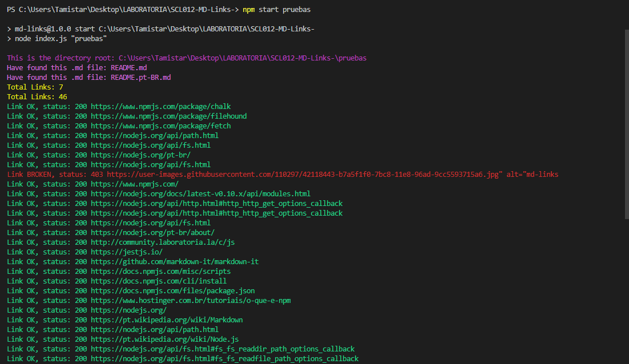The image size is (629, 364).
Task: Open the npmjs.com/package/fetch link
Action: 160,126
